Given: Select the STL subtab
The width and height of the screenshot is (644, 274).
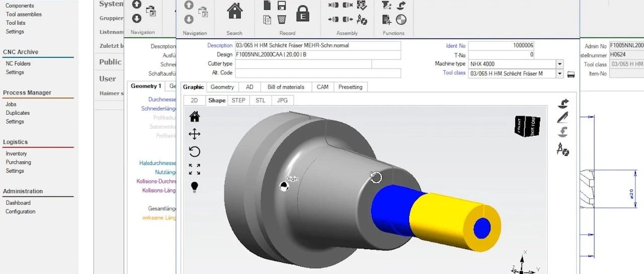Looking at the screenshot, I should click(260, 100).
